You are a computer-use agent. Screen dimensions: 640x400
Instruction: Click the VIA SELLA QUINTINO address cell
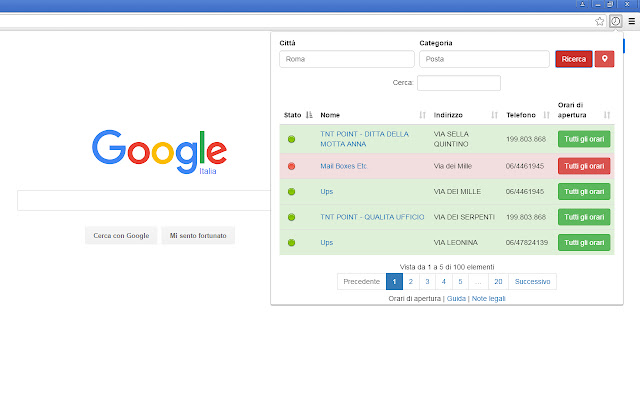[x=451, y=139]
